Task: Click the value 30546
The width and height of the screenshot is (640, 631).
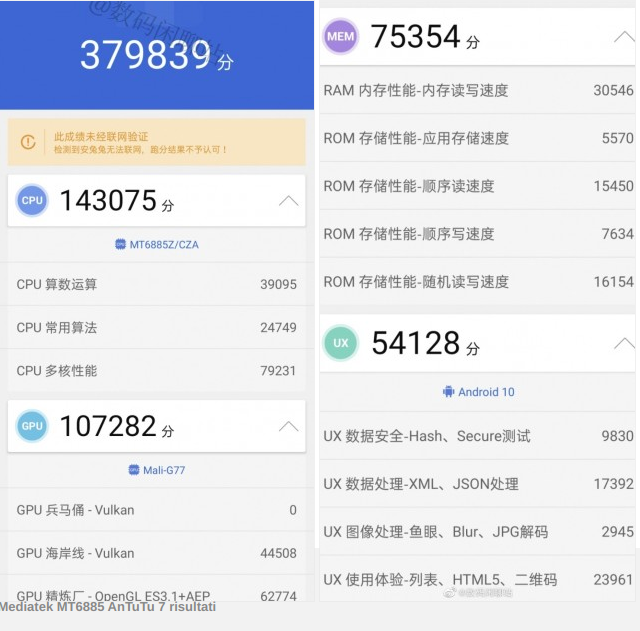Action: pos(613,90)
